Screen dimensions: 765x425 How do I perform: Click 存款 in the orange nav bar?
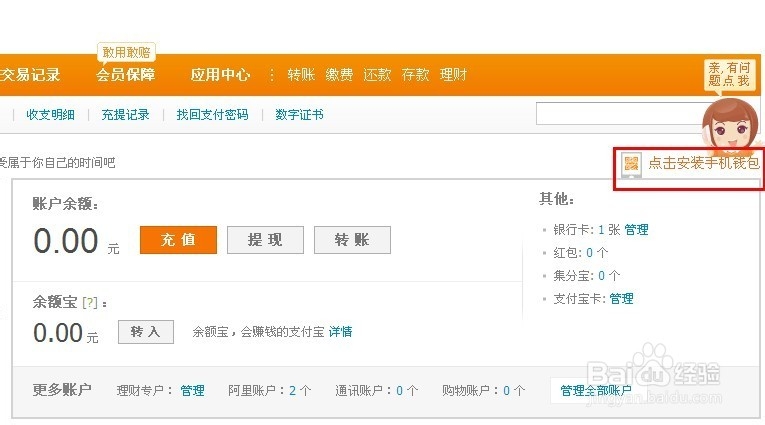point(415,75)
